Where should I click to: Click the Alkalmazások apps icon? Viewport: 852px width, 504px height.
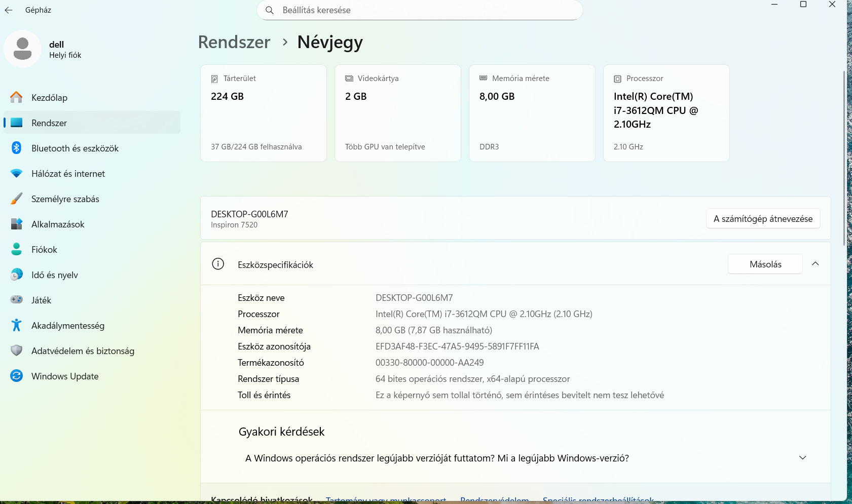click(16, 224)
